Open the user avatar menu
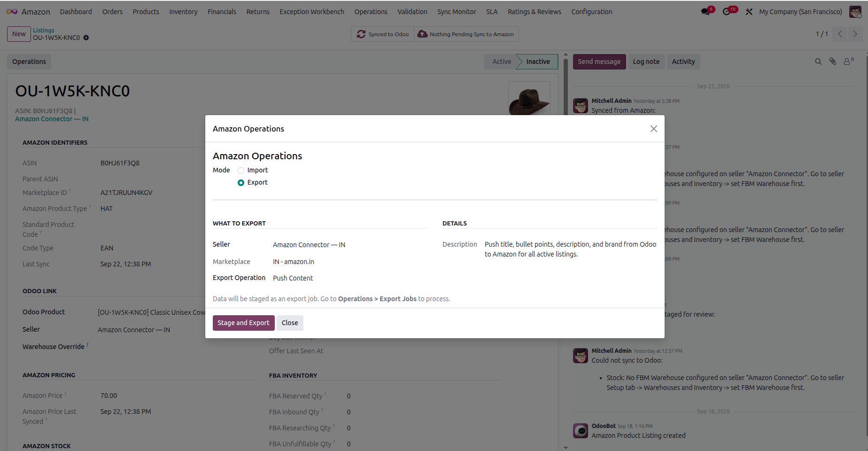Viewport: 868px width, 451px height. [x=855, y=12]
